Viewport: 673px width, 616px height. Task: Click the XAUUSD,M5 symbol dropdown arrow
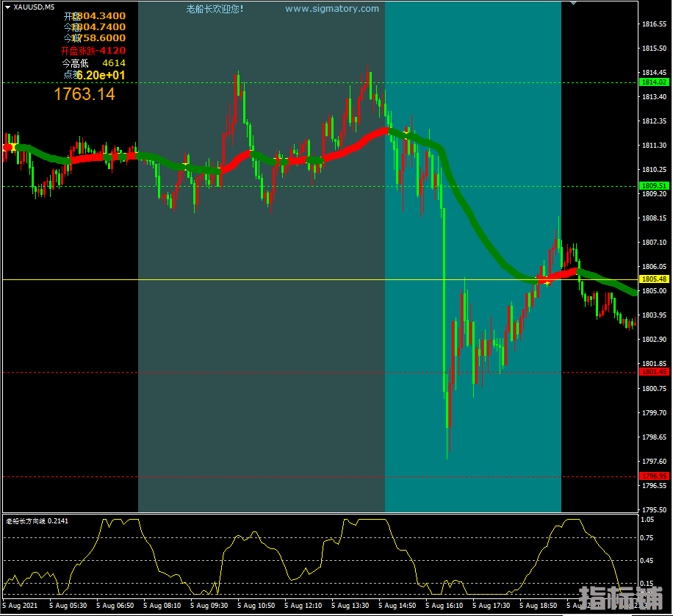(7, 7)
